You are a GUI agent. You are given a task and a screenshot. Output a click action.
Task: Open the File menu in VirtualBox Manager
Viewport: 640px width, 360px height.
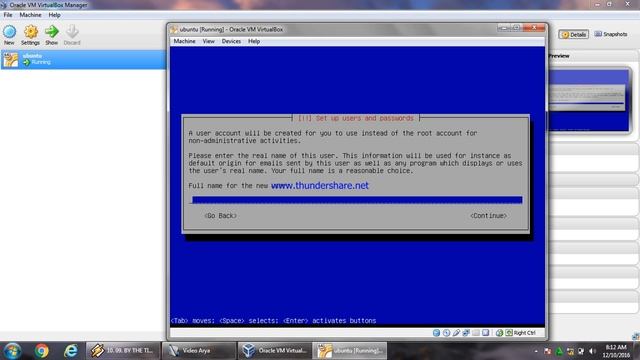pos(8,15)
